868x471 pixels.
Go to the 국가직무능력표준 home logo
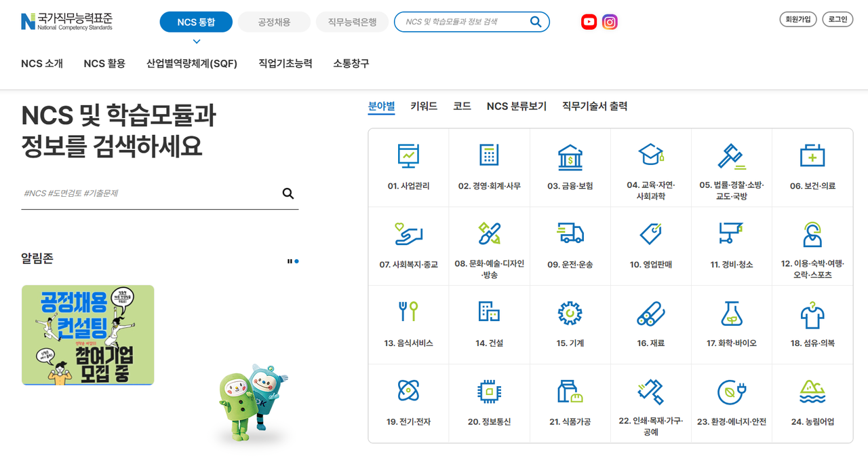click(66, 22)
